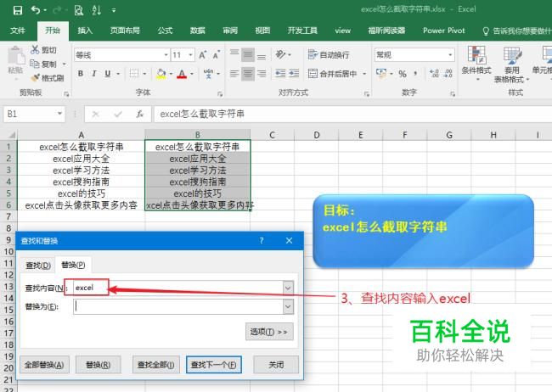Open the font color dropdown arrow
The width and height of the screenshot is (552, 392).
coord(192,74)
